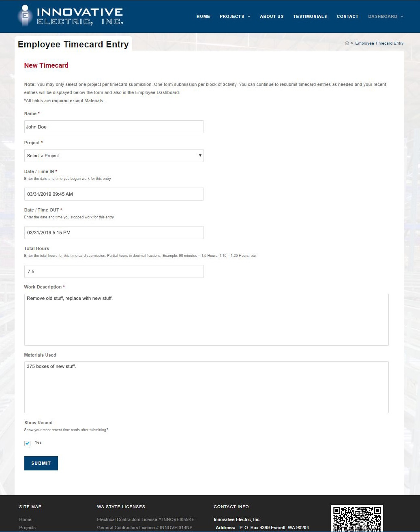Open the Home link in the footer site map
The width and height of the screenshot is (420, 532).
click(x=25, y=519)
